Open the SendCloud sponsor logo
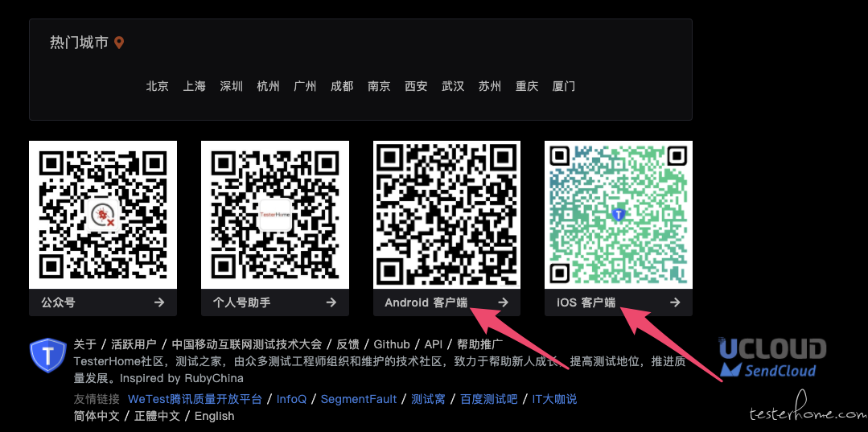The width and height of the screenshot is (868, 432). coord(767,370)
